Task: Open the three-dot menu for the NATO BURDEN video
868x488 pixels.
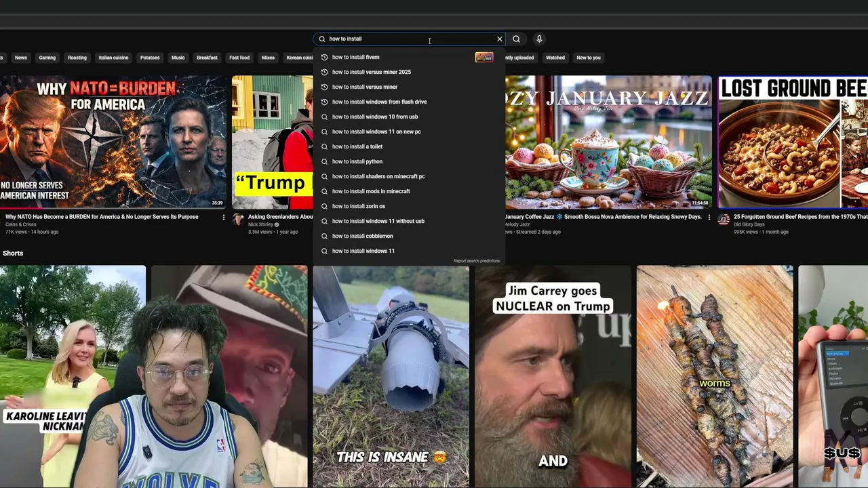Action: (224, 218)
